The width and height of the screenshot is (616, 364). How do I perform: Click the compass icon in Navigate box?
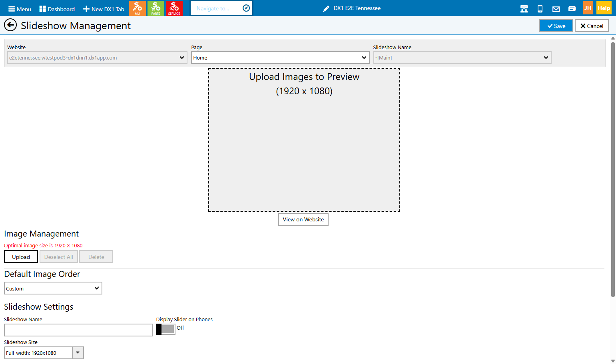tap(246, 8)
